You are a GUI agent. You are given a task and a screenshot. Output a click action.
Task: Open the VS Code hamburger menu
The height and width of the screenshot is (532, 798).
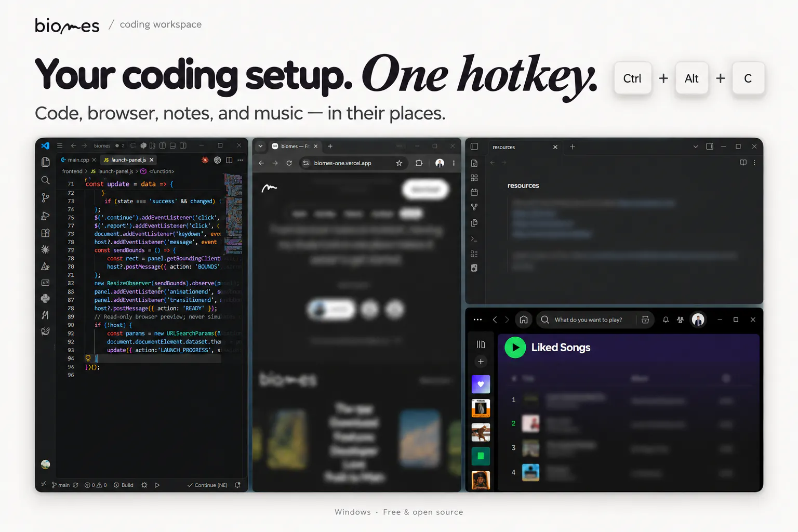coord(60,145)
